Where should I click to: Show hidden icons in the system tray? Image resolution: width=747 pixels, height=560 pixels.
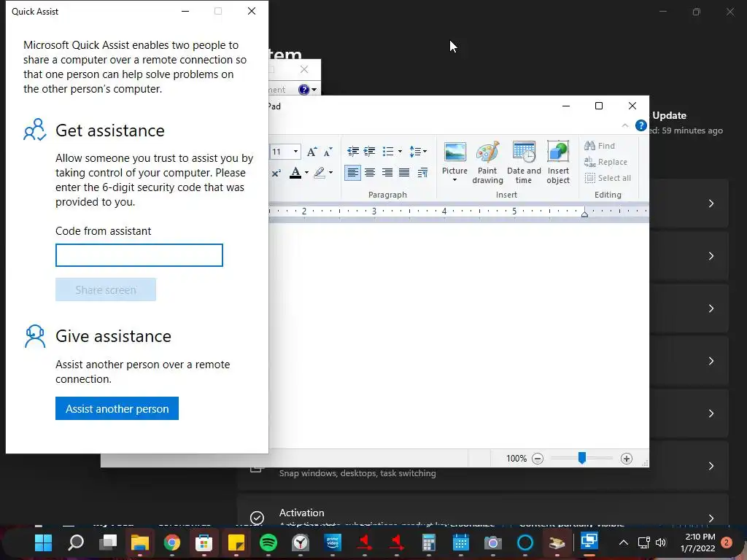[x=623, y=542]
